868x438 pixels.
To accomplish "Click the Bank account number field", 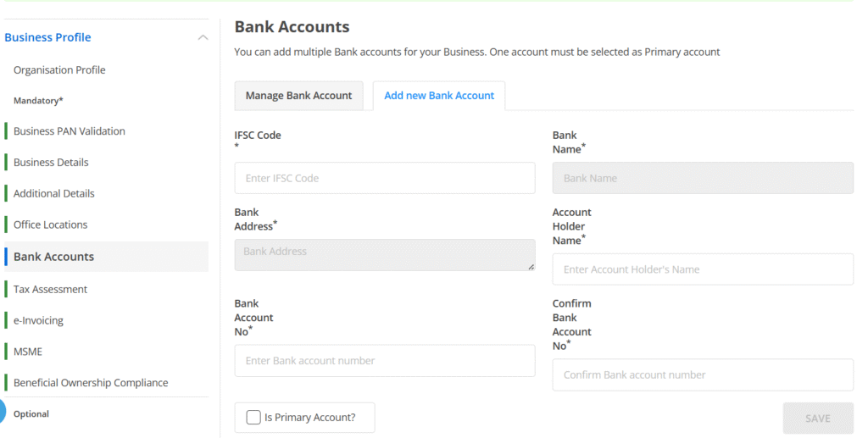I will point(385,361).
